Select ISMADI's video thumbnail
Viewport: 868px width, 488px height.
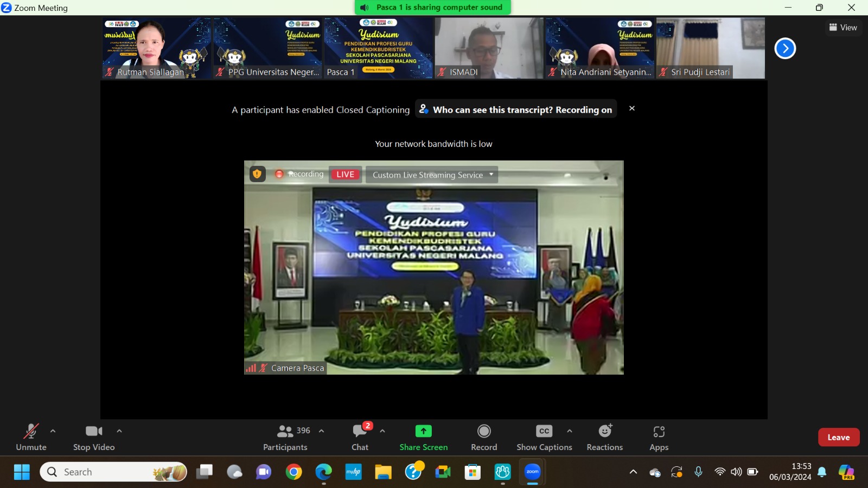click(x=489, y=48)
